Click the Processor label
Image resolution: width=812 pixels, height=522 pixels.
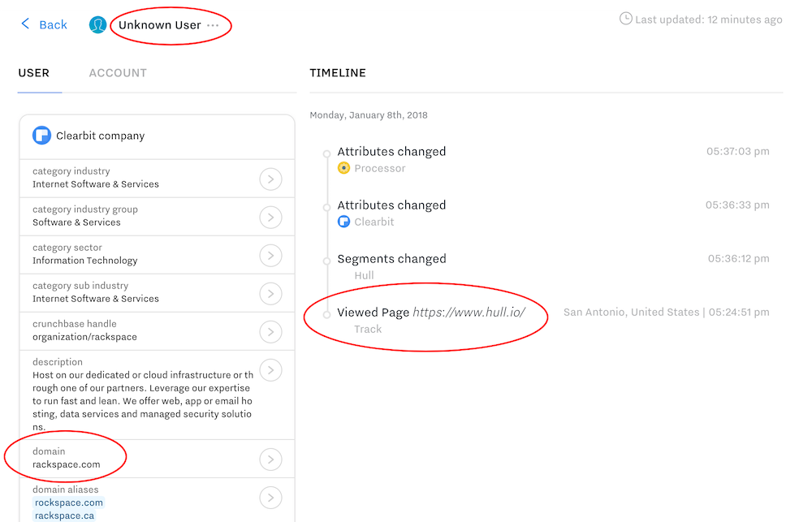(380, 168)
